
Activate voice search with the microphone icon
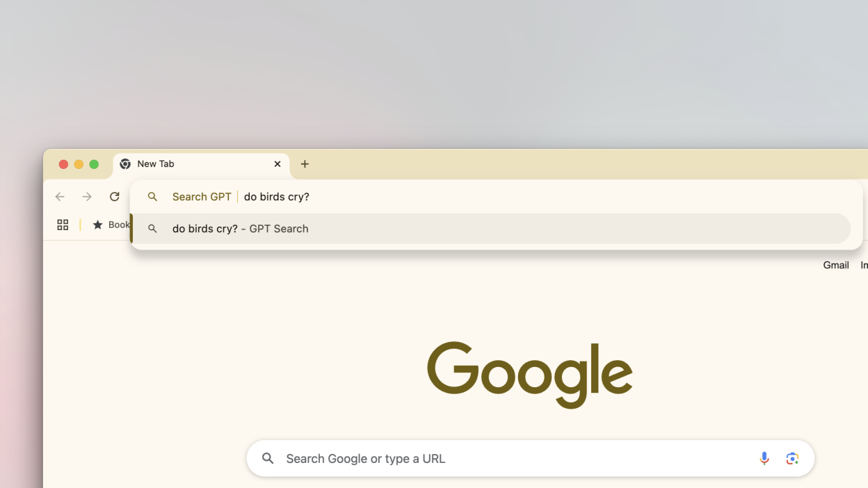pyautogui.click(x=764, y=458)
